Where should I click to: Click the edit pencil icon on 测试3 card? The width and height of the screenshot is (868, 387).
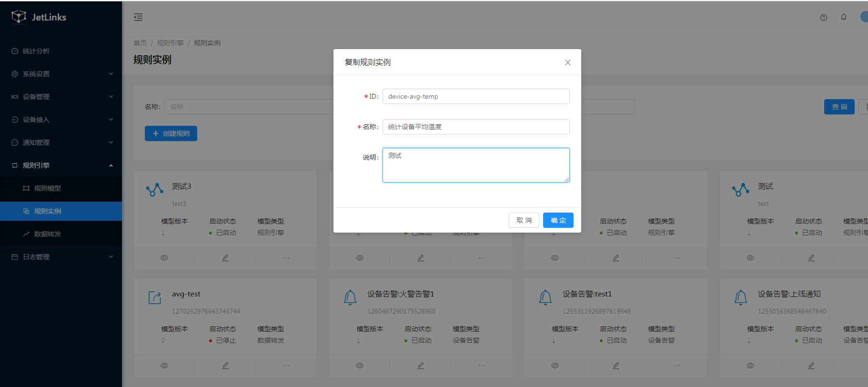pyautogui.click(x=225, y=258)
